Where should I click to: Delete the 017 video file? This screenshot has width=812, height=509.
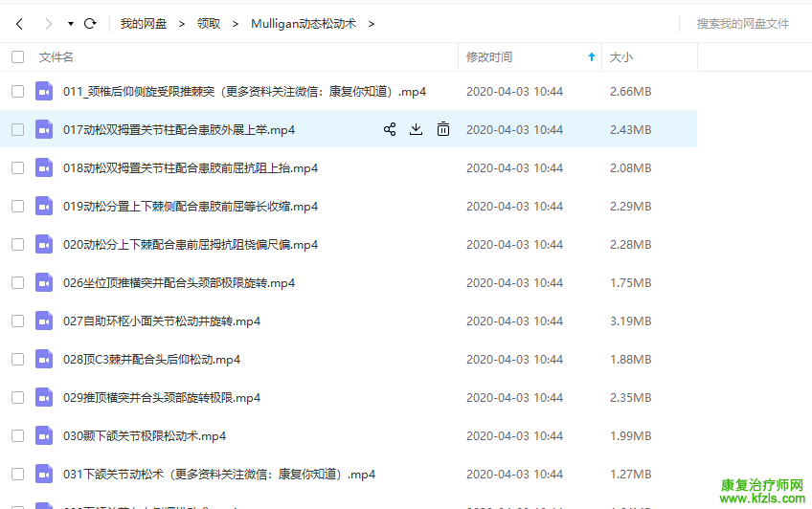pyautogui.click(x=443, y=129)
